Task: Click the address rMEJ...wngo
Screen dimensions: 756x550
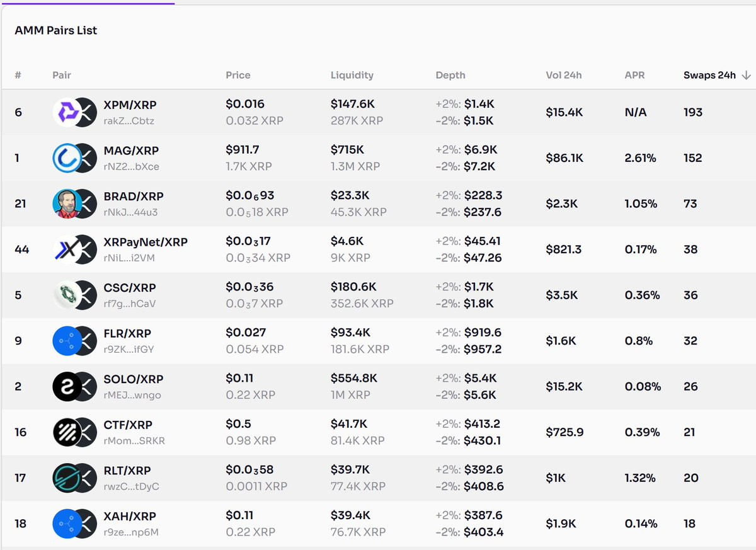Action: 132,395
